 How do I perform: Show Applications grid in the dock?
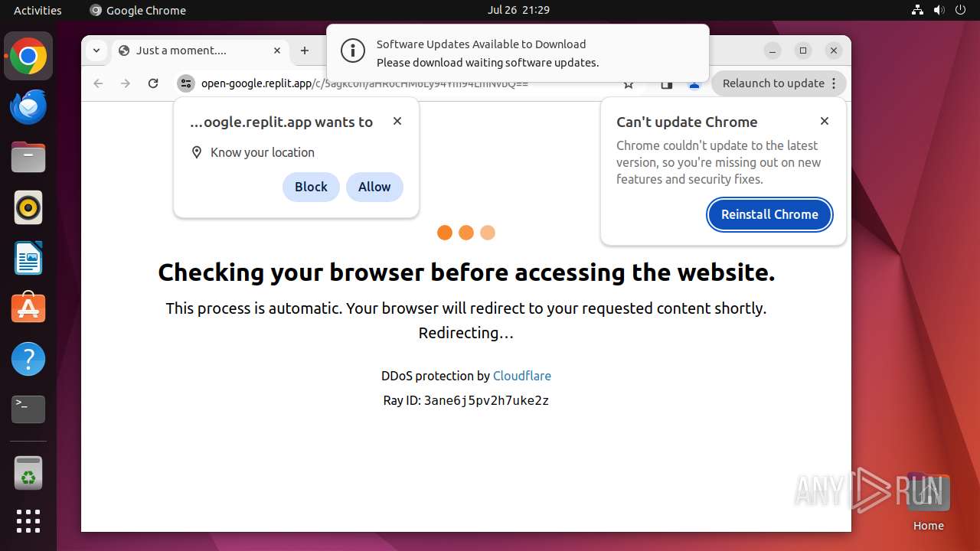pyautogui.click(x=28, y=521)
